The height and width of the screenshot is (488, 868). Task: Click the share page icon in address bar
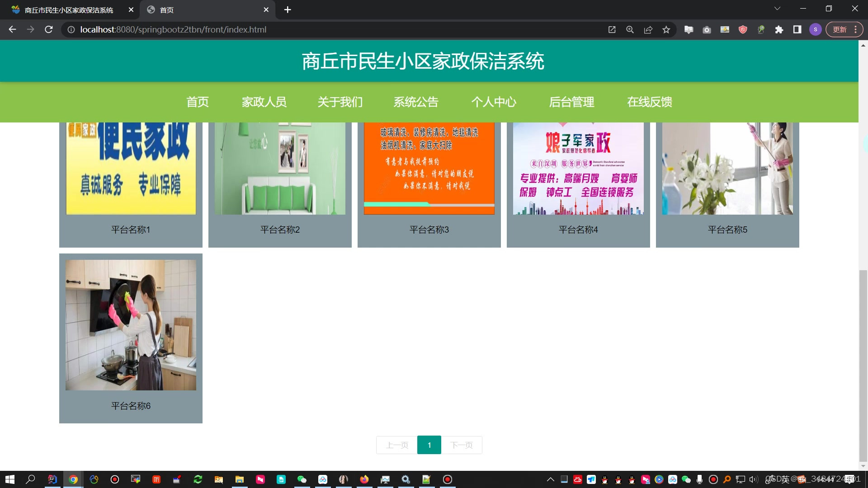tap(648, 30)
